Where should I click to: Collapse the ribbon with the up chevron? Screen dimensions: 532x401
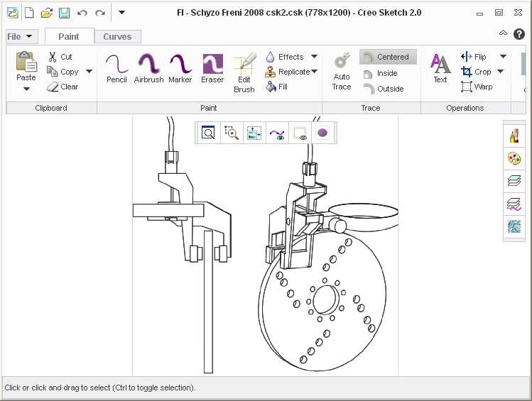[x=503, y=33]
